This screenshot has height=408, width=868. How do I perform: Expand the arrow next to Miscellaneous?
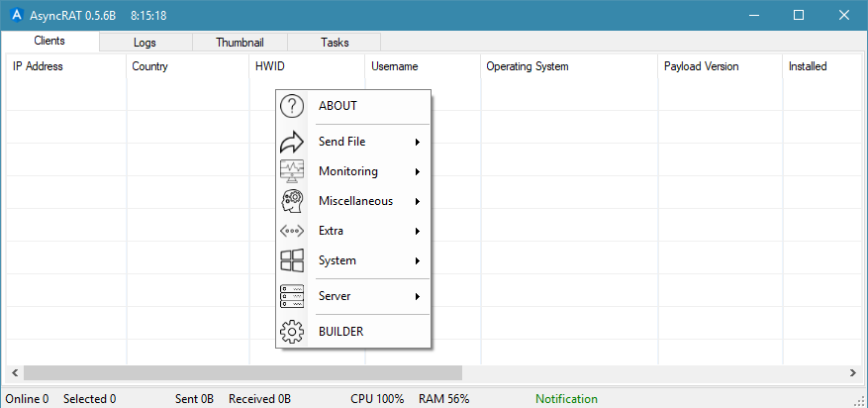(x=418, y=202)
